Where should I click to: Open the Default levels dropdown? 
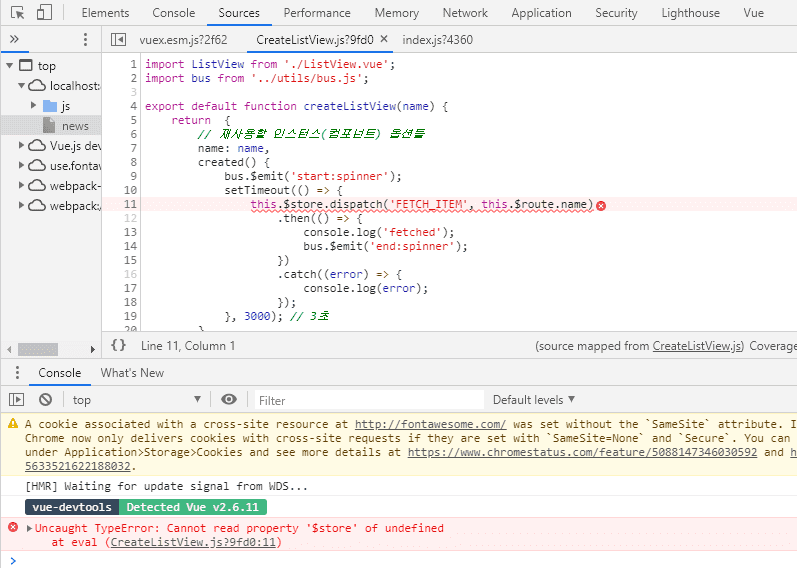pos(534,400)
